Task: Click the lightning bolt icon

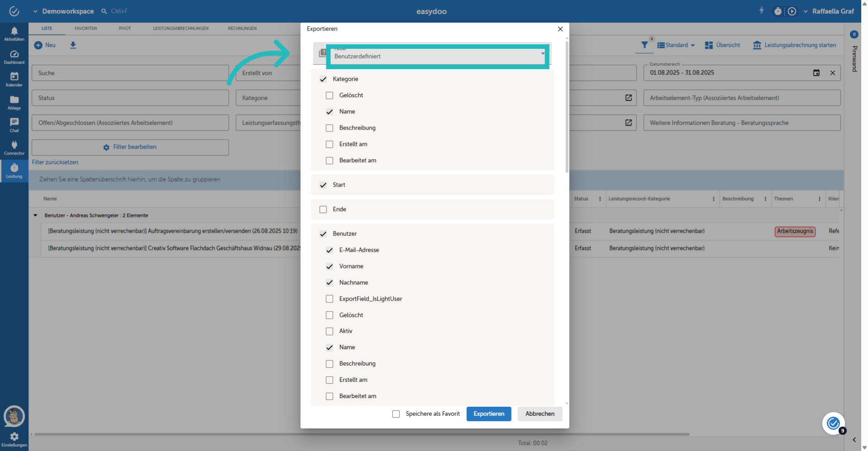Action: [x=761, y=10]
